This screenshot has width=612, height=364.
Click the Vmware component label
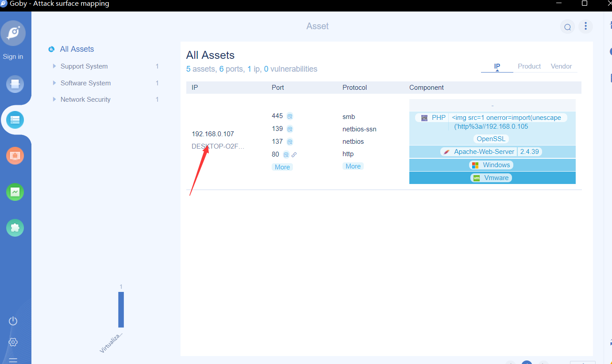pos(497,178)
